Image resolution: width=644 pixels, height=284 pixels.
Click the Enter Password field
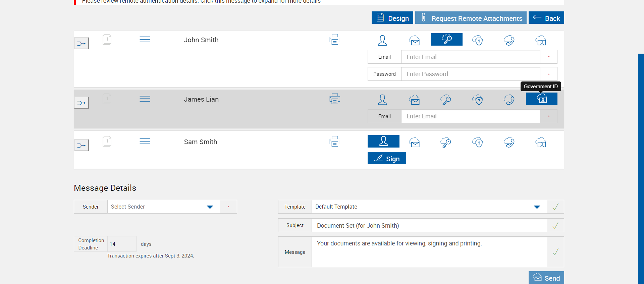(x=470, y=74)
